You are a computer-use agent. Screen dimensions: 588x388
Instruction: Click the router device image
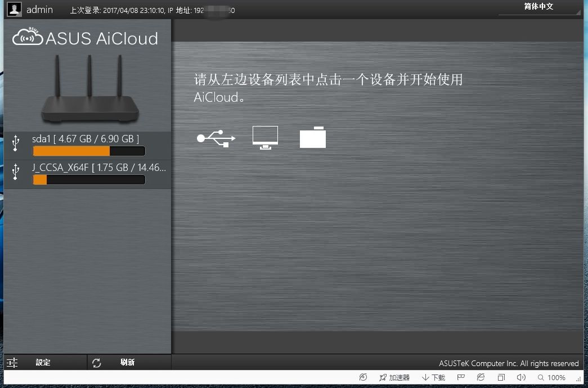coord(89,88)
